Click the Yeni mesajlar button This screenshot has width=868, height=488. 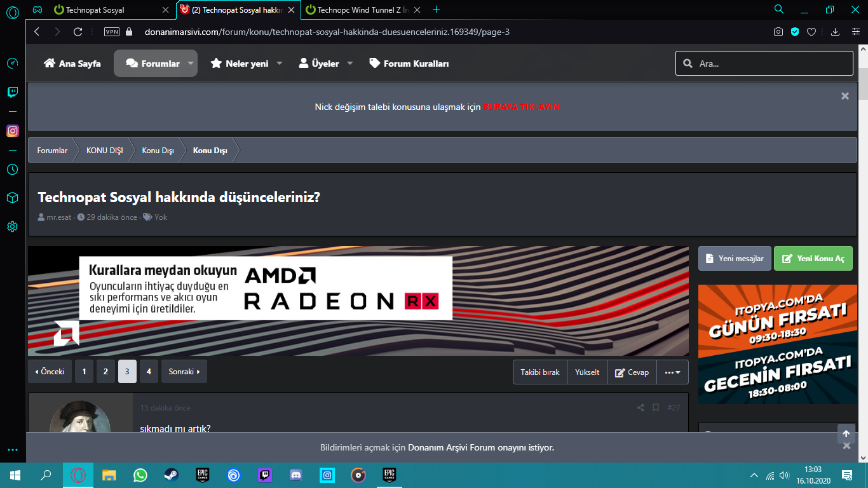(x=735, y=259)
